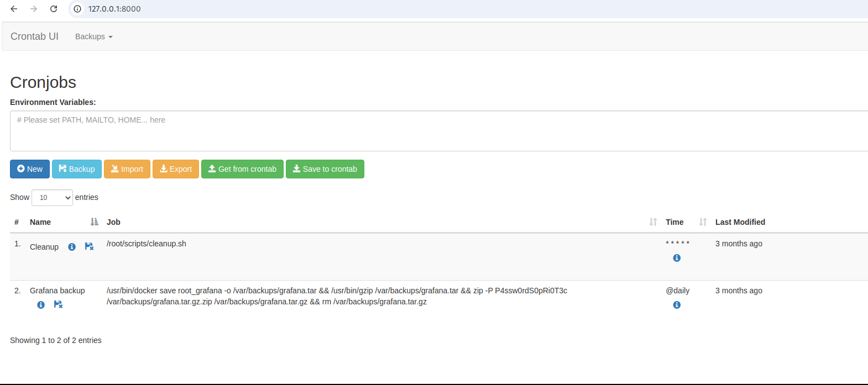Click info icon below the @daily schedule
The image size is (868, 385).
coord(677,305)
